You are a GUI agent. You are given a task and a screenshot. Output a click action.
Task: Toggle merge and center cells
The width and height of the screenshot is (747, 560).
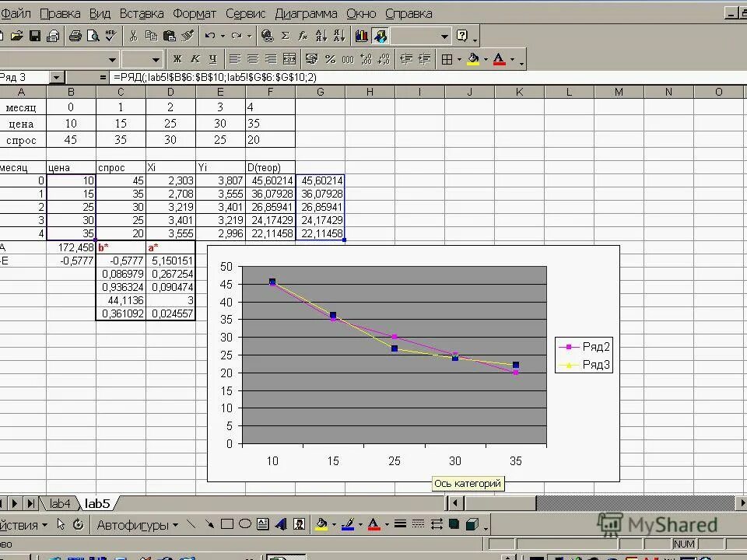pyautogui.click(x=289, y=59)
